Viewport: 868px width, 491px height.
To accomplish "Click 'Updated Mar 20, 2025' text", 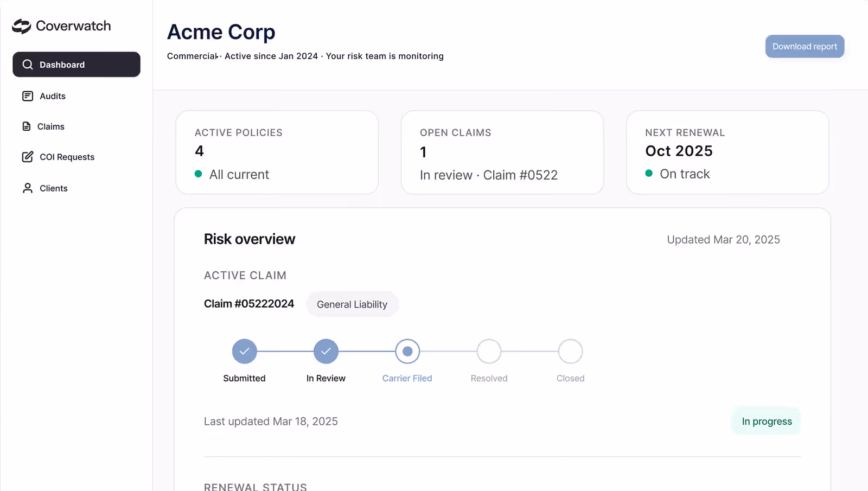I will click(723, 240).
